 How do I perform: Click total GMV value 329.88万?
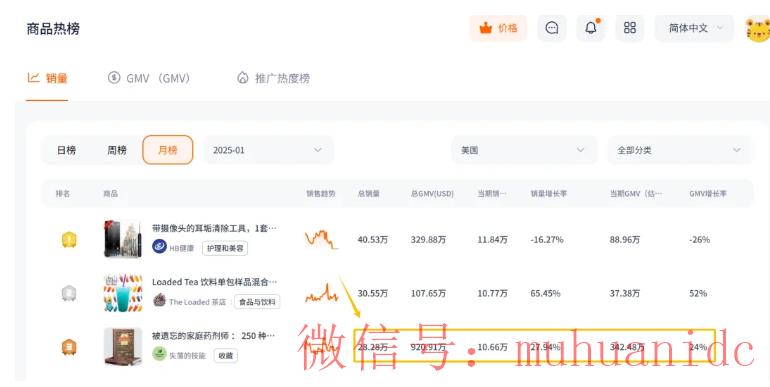429,240
